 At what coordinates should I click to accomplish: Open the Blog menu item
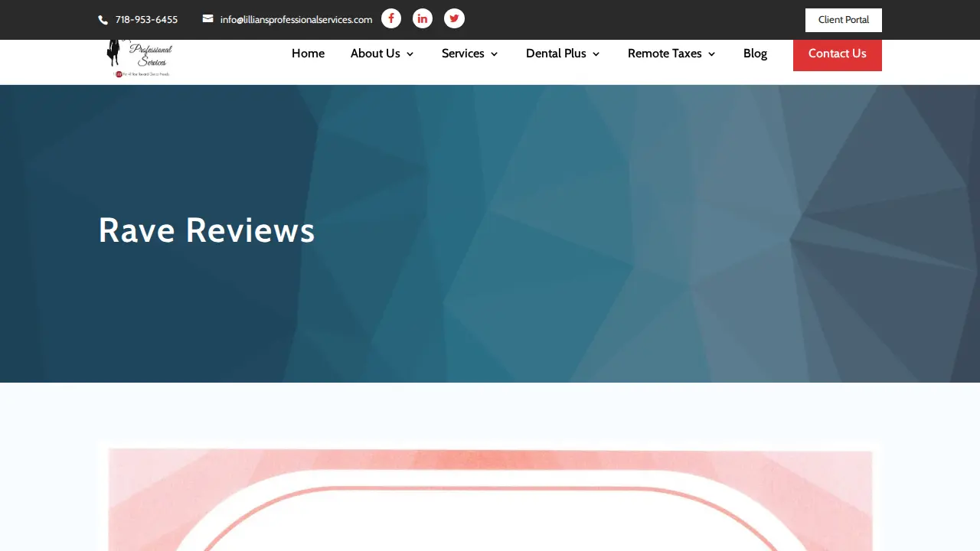click(x=755, y=54)
